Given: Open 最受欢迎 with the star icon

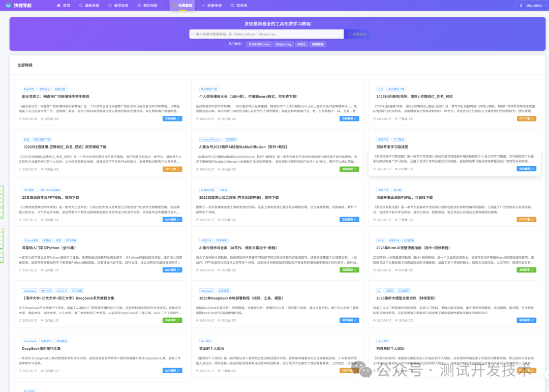Looking at the screenshot, I should coord(110,5).
